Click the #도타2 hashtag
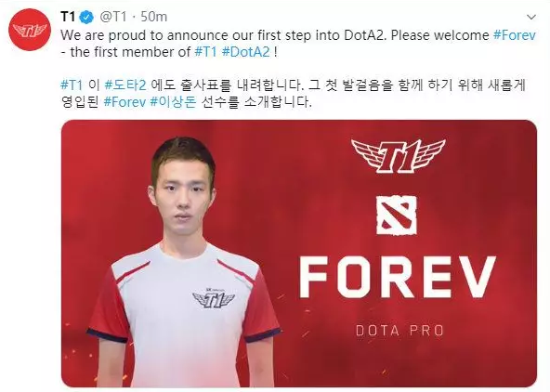Image resolution: width=550 pixels, height=392 pixels. pos(125,85)
